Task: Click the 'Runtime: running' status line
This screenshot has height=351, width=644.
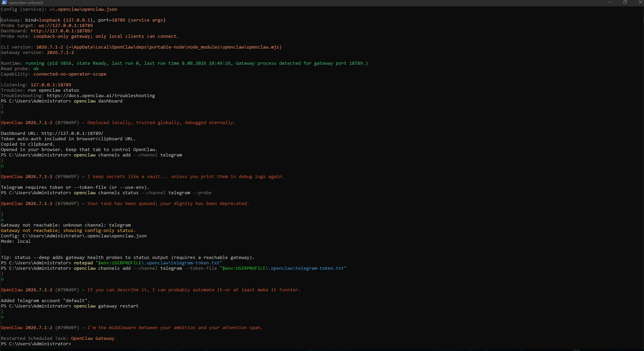Action: coord(184,63)
